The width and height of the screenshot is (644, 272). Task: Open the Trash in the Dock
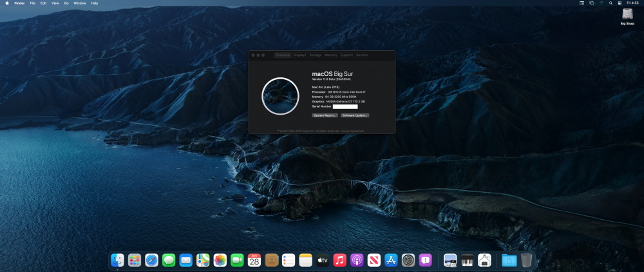pos(527,260)
